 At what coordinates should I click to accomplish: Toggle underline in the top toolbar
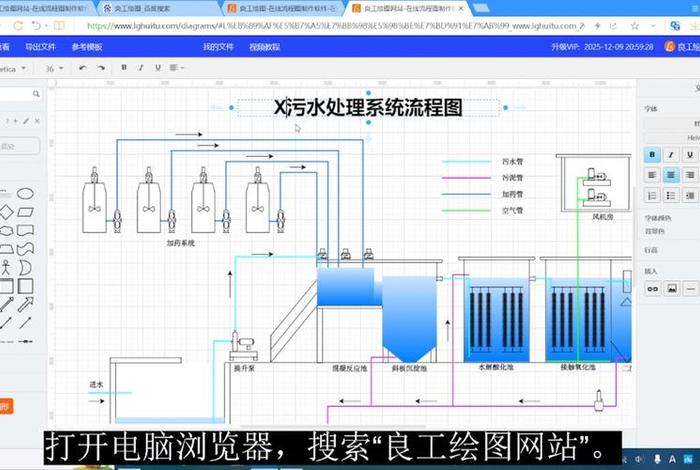click(158, 67)
